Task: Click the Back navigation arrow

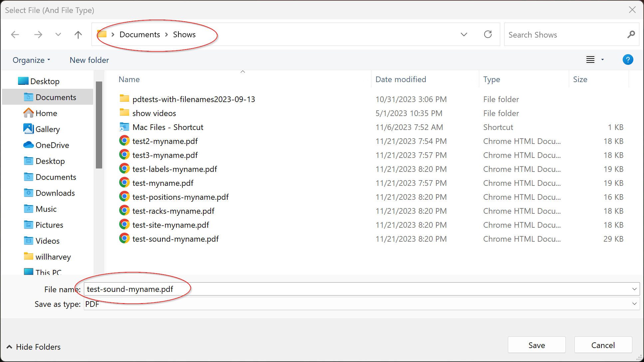Action: (x=15, y=35)
